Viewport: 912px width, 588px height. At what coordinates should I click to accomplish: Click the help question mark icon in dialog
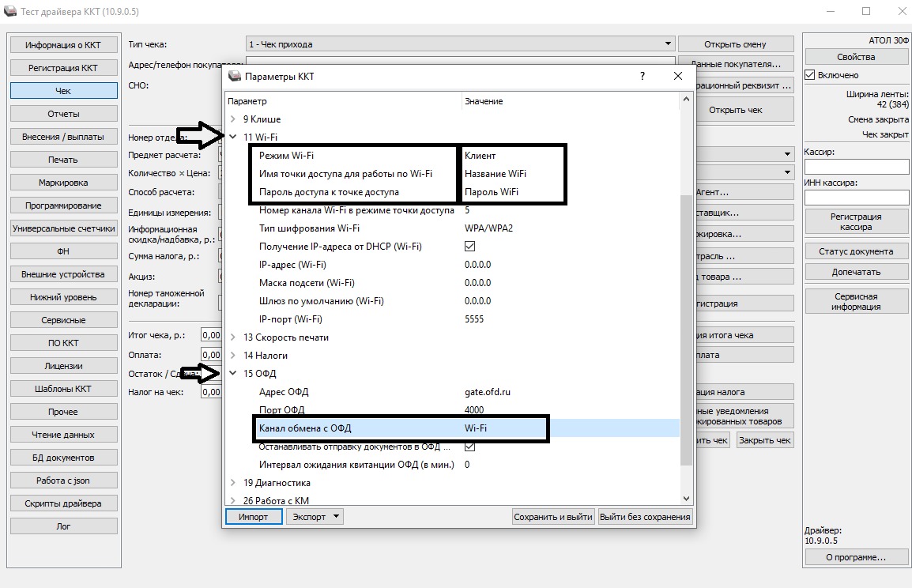click(x=642, y=76)
